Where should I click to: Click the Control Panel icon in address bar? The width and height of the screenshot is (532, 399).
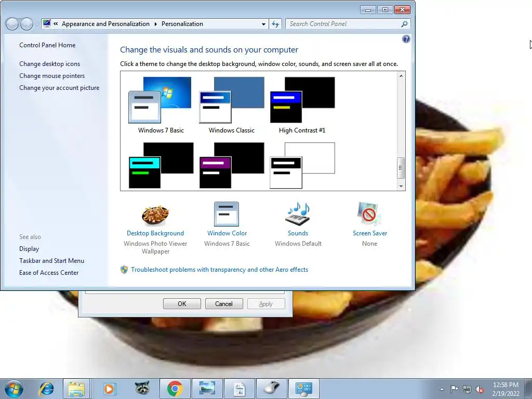(x=47, y=24)
